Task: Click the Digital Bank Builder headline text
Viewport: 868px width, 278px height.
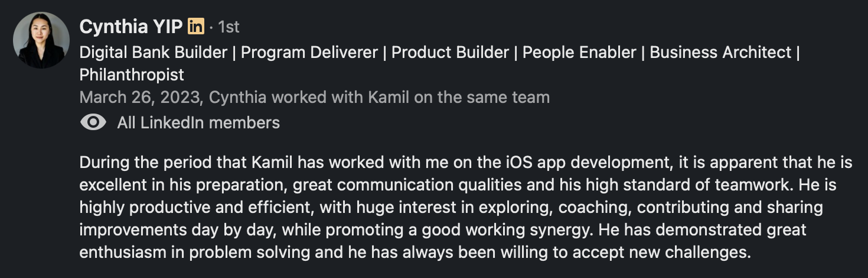Action: point(153,52)
